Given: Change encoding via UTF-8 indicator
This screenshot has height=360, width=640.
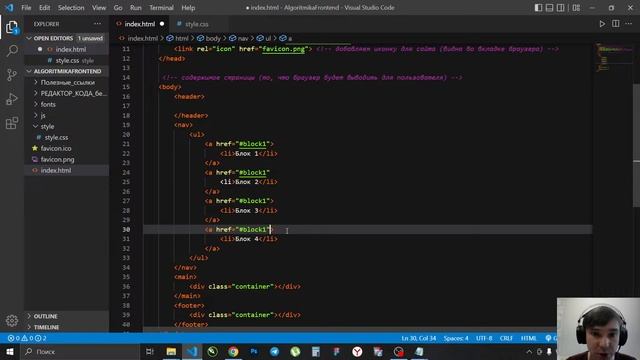Looking at the screenshot, I should click(484, 338).
